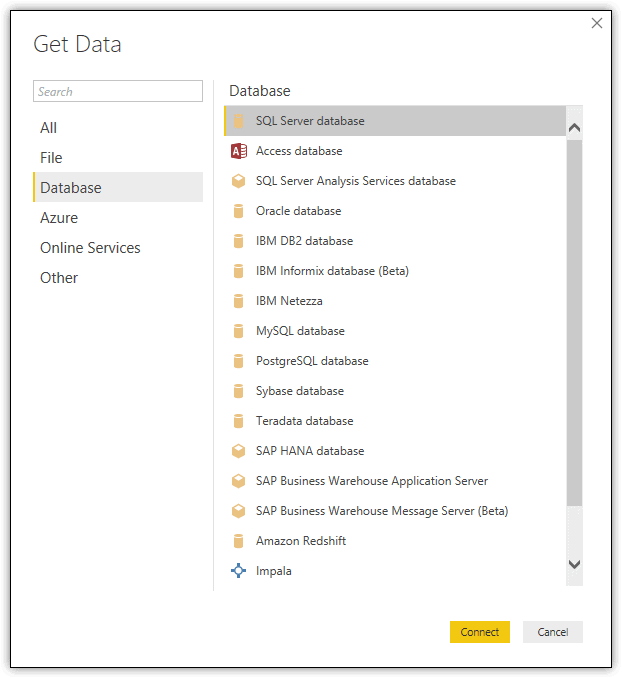Click the Cancel button

pos(553,632)
